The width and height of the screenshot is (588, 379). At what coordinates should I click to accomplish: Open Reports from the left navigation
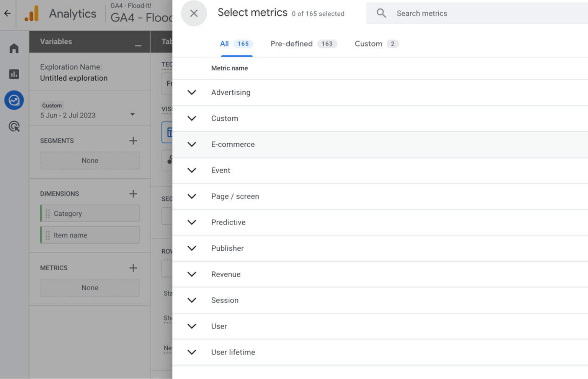[14, 74]
